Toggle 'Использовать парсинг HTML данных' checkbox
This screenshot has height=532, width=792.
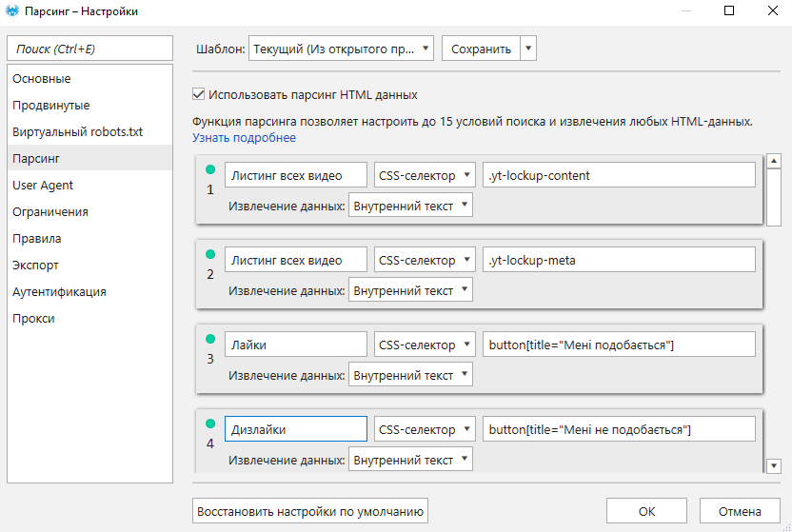[x=199, y=95]
